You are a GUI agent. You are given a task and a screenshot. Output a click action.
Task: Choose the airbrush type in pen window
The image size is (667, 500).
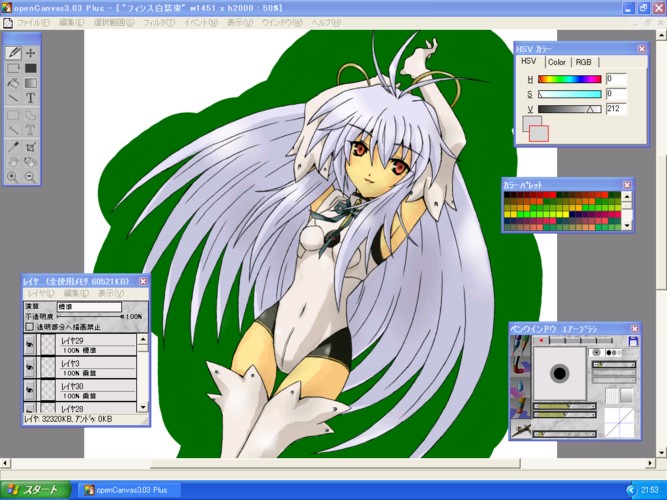(x=521, y=429)
